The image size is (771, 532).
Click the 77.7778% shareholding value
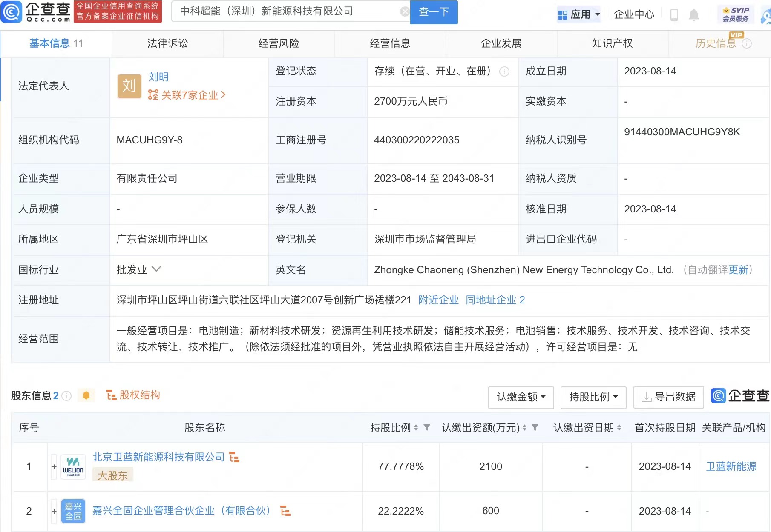pyautogui.click(x=401, y=467)
